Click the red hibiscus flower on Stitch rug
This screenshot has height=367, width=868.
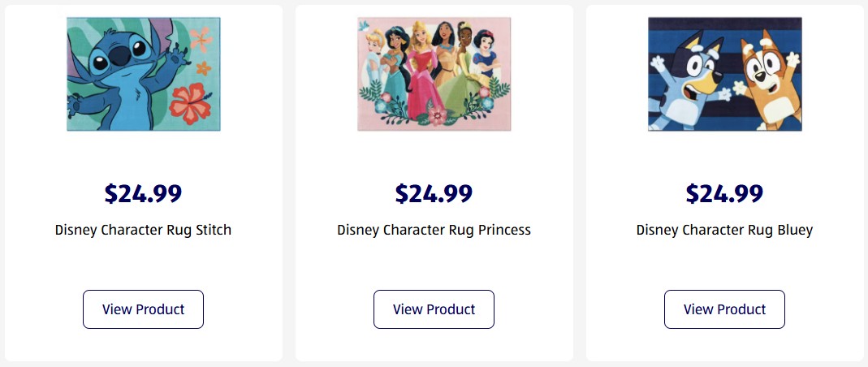[x=188, y=100]
